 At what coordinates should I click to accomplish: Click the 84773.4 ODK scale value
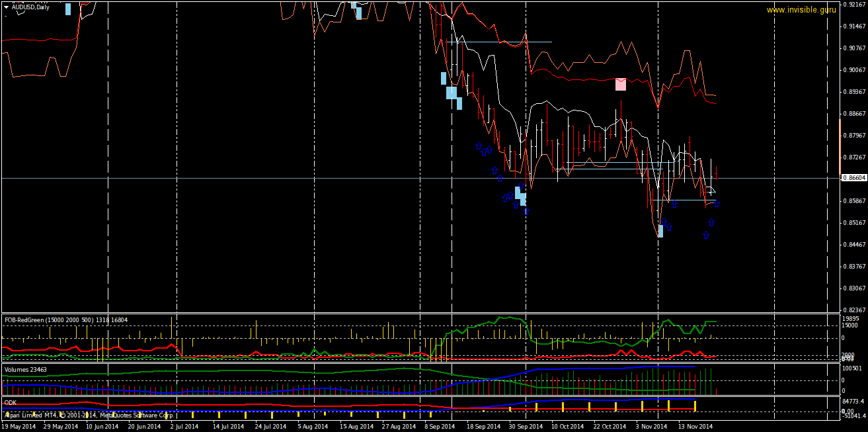coord(854,401)
